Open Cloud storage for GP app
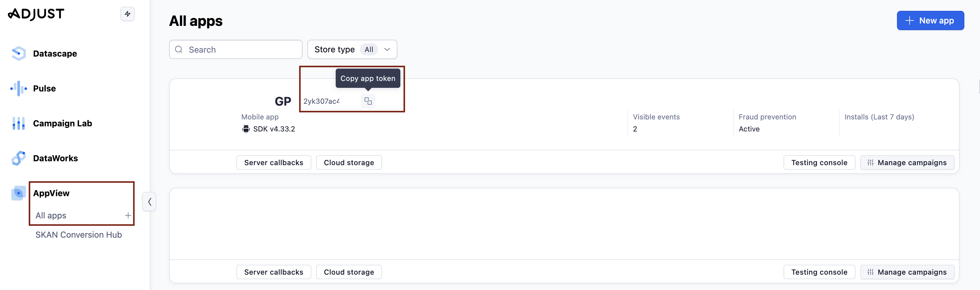Viewport: 980px width, 290px height. click(x=349, y=162)
